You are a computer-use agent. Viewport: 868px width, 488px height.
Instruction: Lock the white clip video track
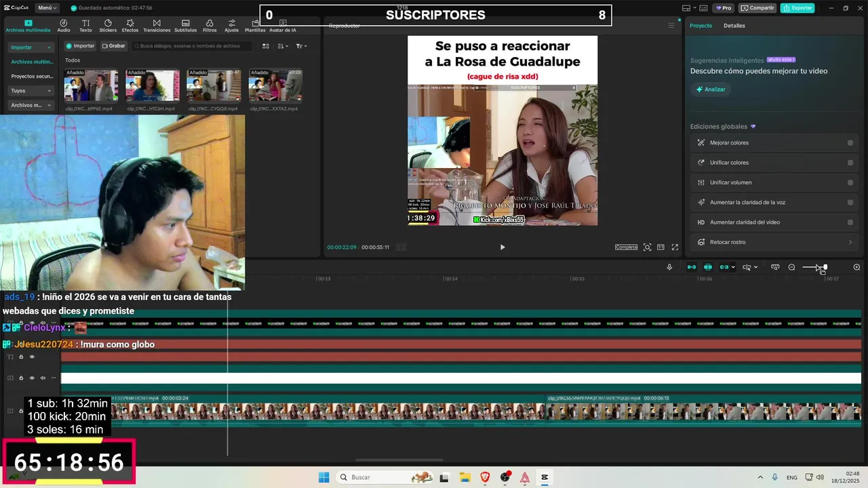click(x=21, y=378)
